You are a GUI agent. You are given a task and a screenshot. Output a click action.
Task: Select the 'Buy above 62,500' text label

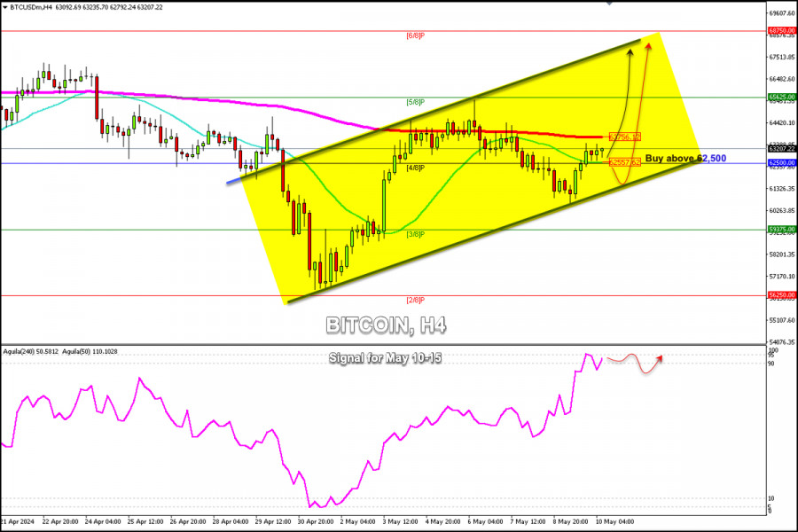pyautogui.click(x=685, y=159)
